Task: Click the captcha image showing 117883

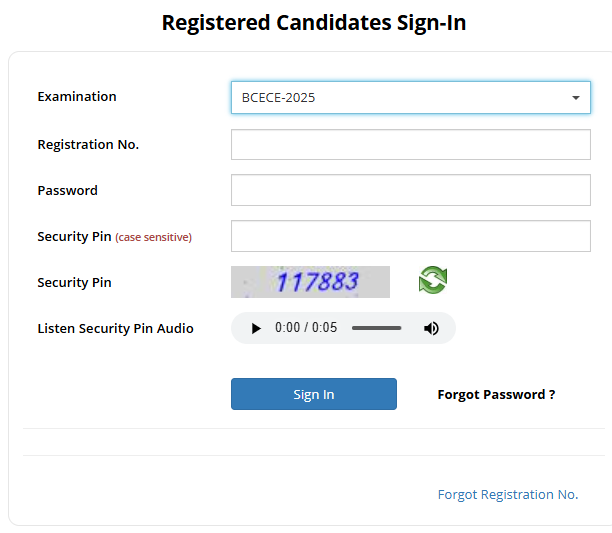Action: tap(310, 282)
